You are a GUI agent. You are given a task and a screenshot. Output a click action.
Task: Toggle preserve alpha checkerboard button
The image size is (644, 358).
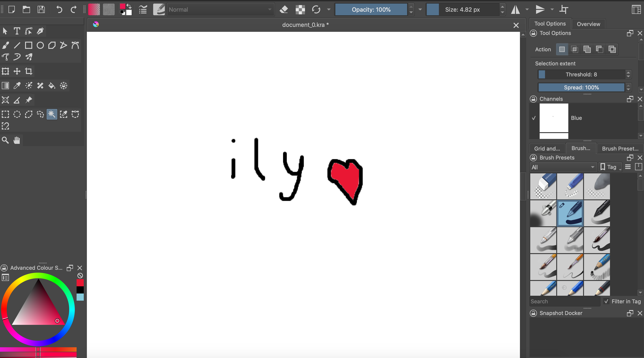(300, 10)
